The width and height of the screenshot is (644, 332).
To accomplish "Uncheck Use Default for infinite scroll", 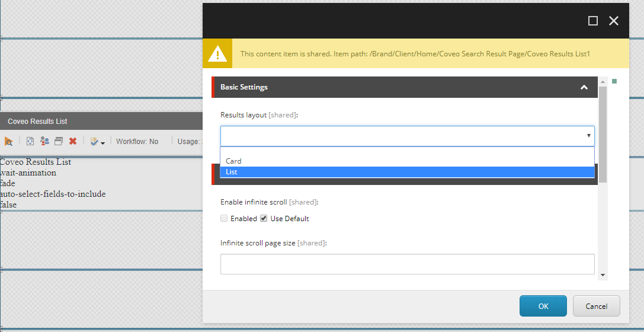I will (x=264, y=219).
